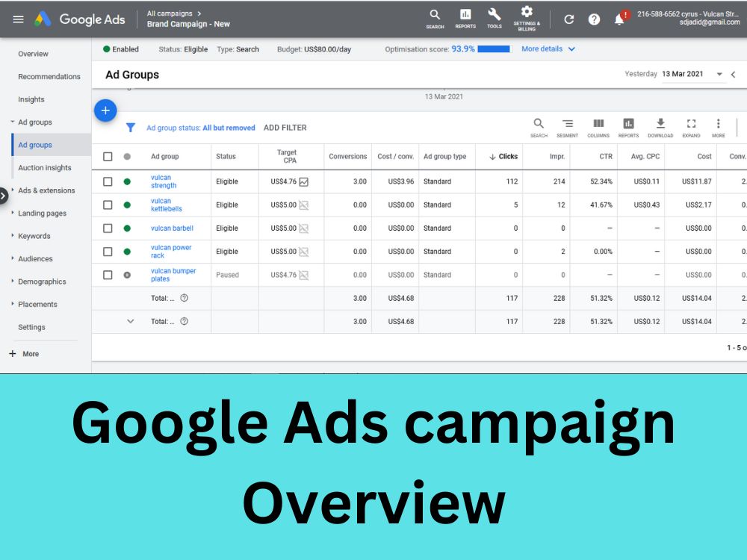
Task: Check the vulcan bumper plates row checkbox
Action: [107, 275]
